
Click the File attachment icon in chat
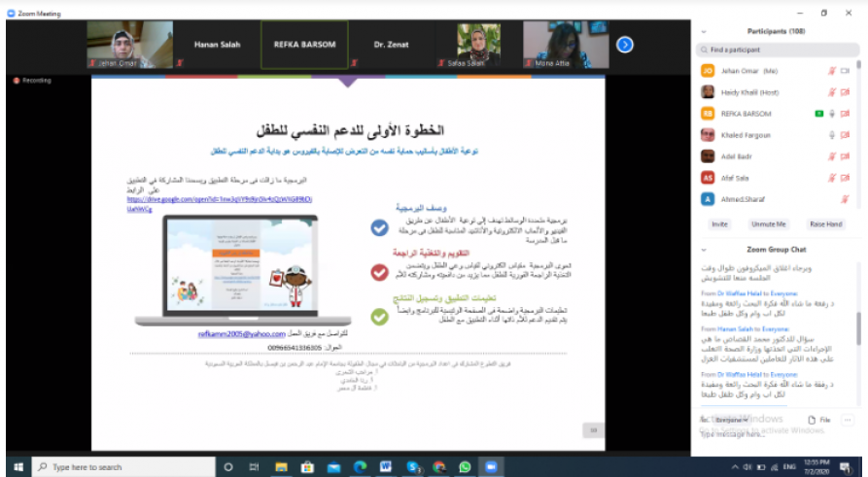tap(819, 419)
